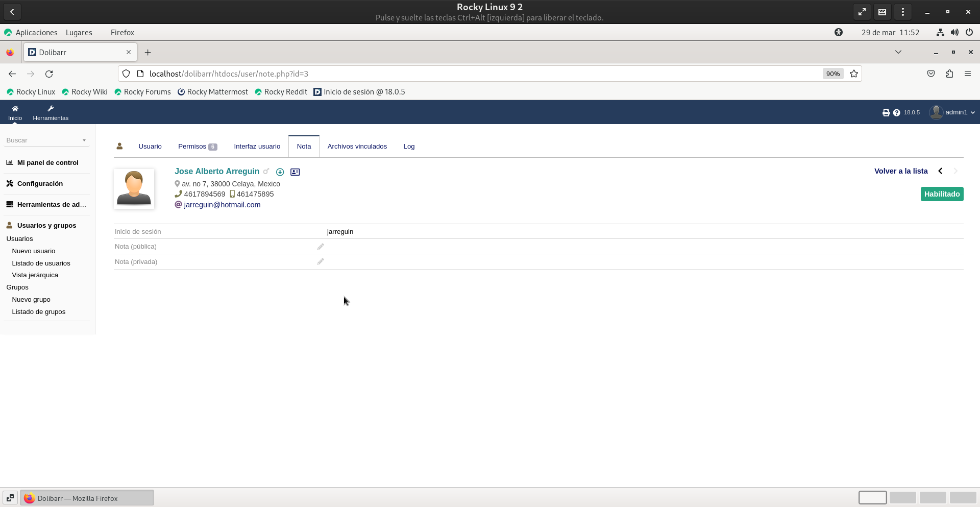
Task: Click the pencil icon for Nota (pública)
Action: pyautogui.click(x=321, y=247)
